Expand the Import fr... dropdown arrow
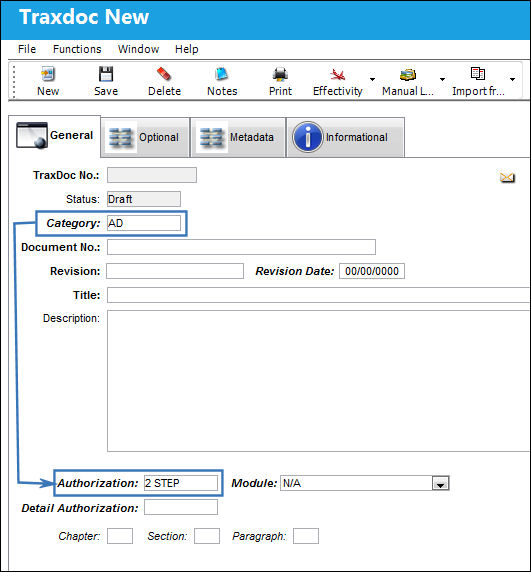The image size is (531, 572). pyautogui.click(x=512, y=79)
